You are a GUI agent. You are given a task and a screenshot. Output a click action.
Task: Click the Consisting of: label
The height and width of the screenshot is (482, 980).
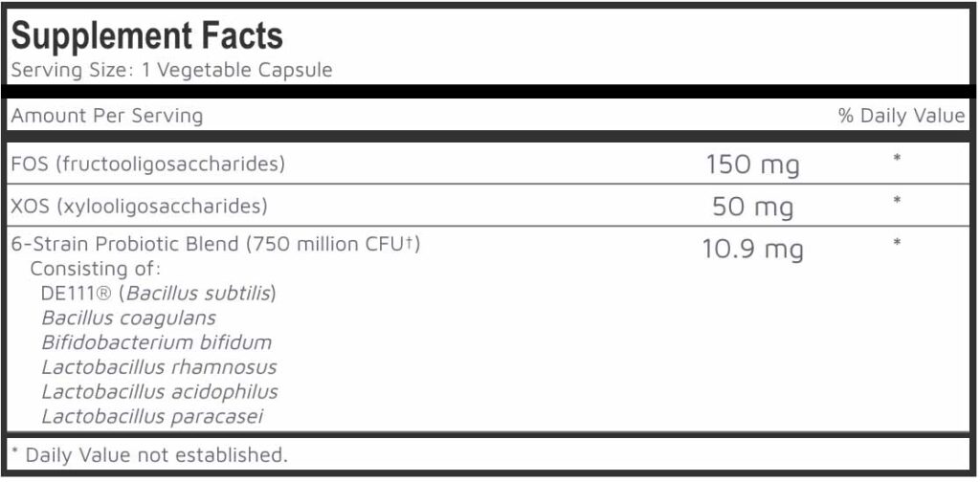[96, 269]
